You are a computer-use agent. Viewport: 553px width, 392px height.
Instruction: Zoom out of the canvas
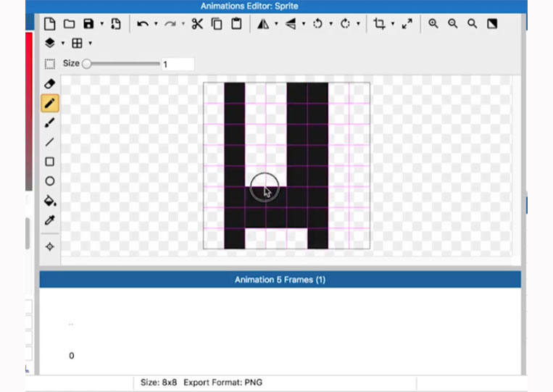coord(452,24)
